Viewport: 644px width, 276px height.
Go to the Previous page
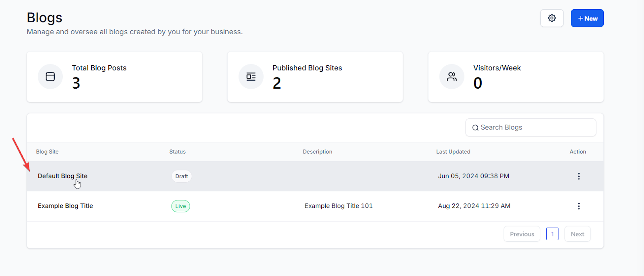pos(522,234)
